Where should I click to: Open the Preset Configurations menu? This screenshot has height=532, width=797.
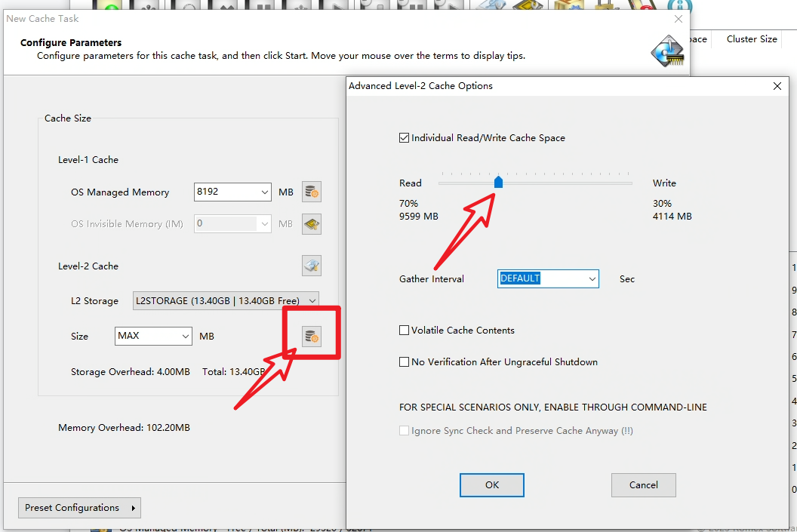coord(79,508)
